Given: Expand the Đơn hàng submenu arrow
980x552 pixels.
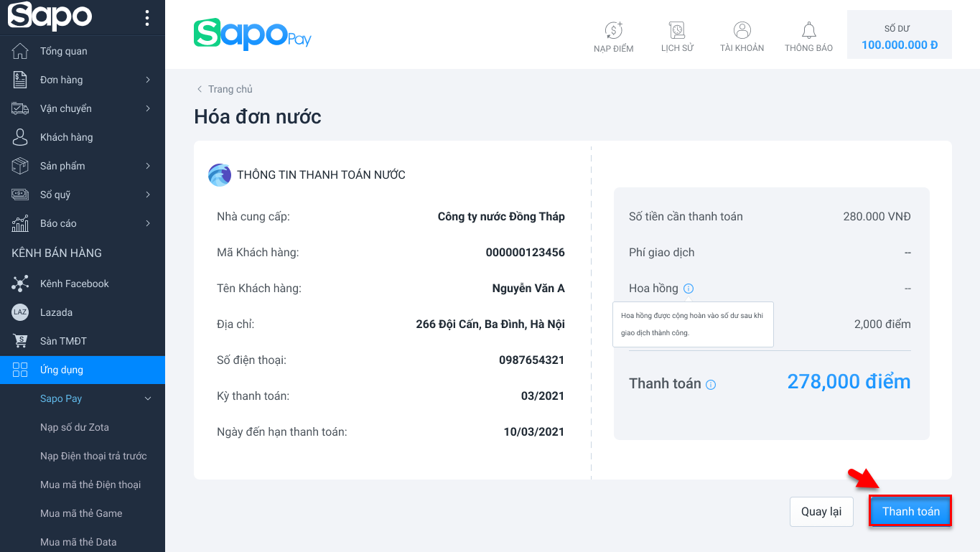Looking at the screenshot, I should [x=148, y=80].
